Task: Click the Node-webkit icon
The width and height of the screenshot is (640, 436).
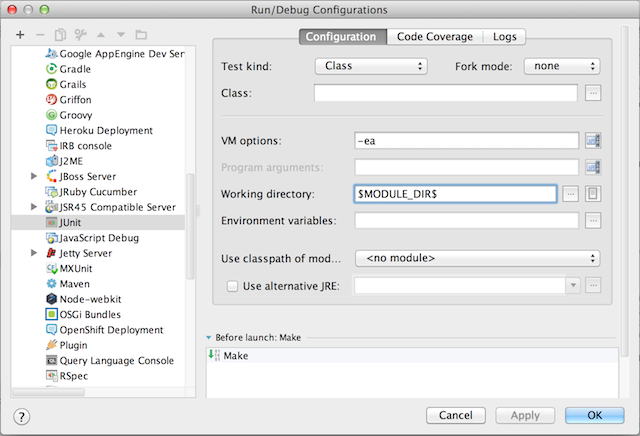Action: (x=51, y=299)
